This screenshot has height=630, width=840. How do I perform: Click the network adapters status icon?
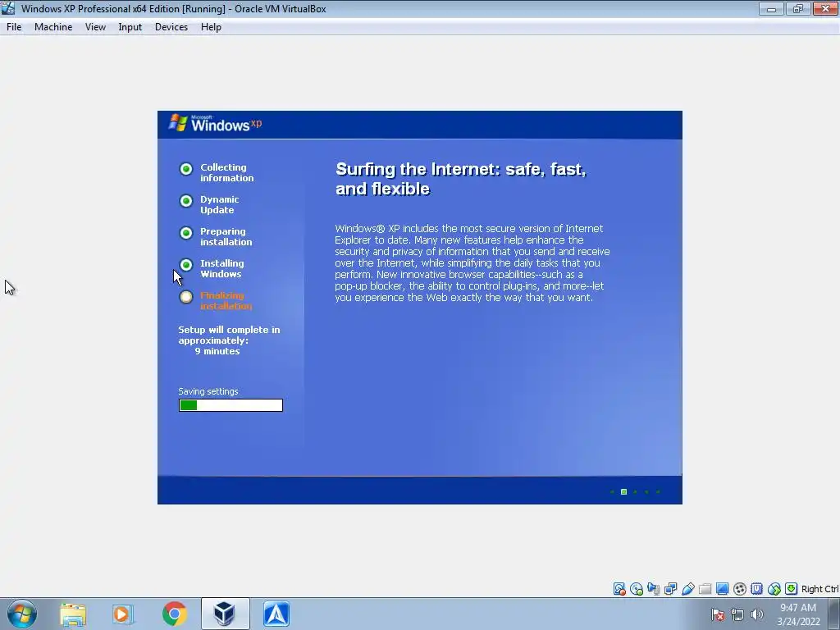[x=671, y=589]
